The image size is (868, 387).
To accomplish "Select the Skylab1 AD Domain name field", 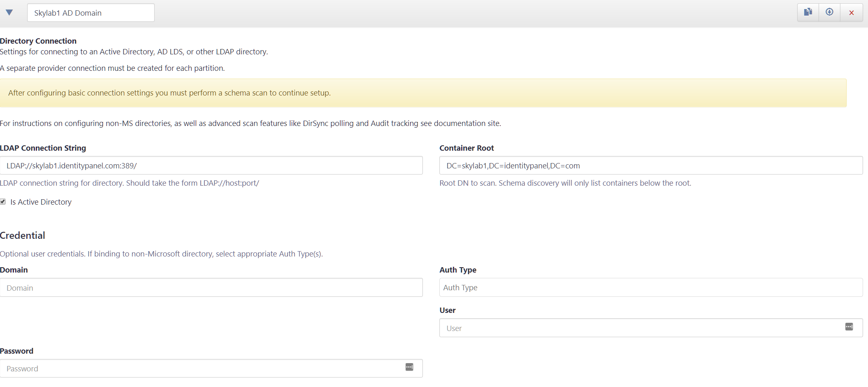I will (91, 12).
